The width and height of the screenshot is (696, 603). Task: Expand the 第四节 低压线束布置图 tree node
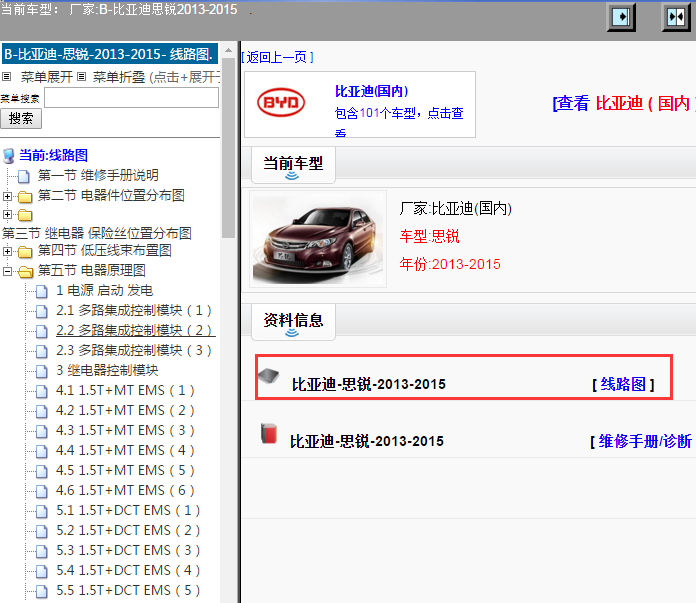(8, 251)
